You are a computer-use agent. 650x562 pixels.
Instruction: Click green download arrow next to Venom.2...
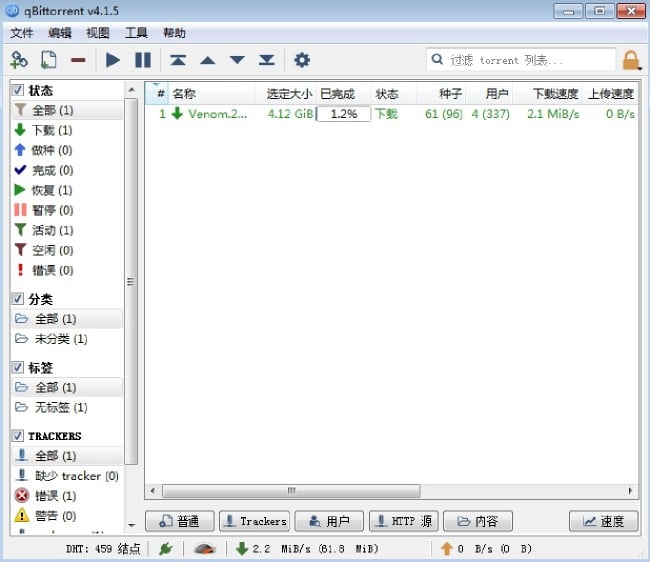(177, 113)
